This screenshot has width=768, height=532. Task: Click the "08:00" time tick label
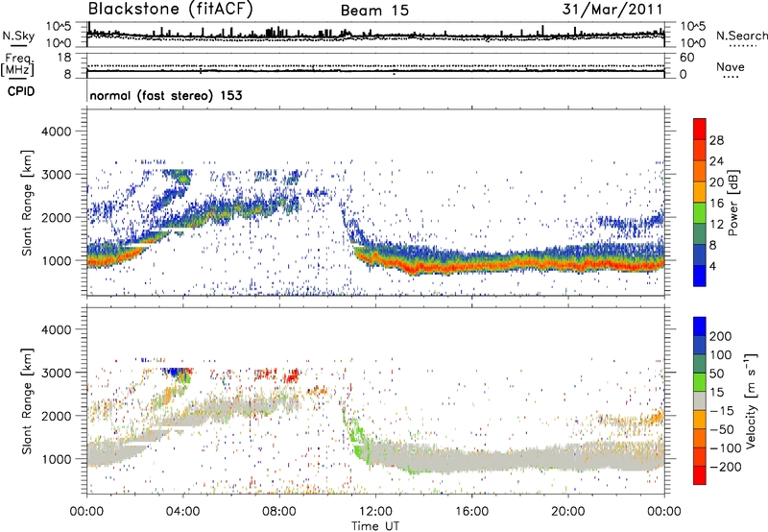click(279, 512)
